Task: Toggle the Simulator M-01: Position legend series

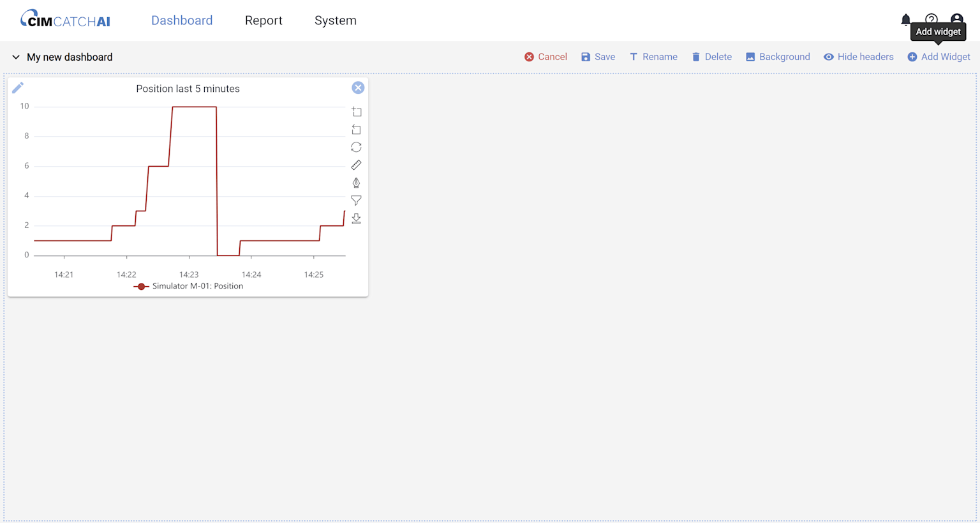Action: pos(188,286)
